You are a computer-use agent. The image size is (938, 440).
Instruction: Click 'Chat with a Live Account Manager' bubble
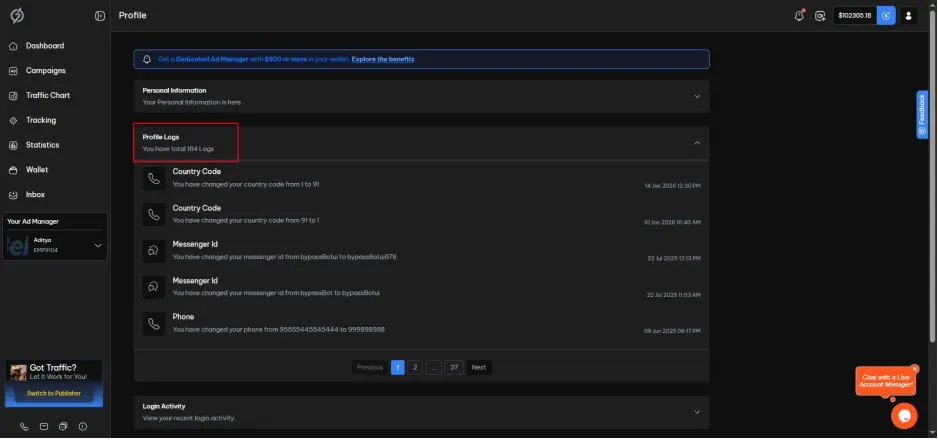click(x=886, y=381)
